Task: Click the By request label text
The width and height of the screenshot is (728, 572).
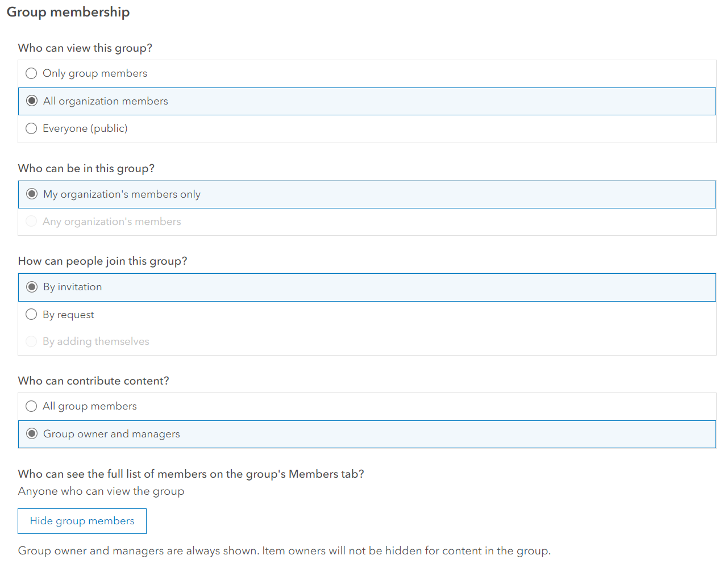Action: 68,315
